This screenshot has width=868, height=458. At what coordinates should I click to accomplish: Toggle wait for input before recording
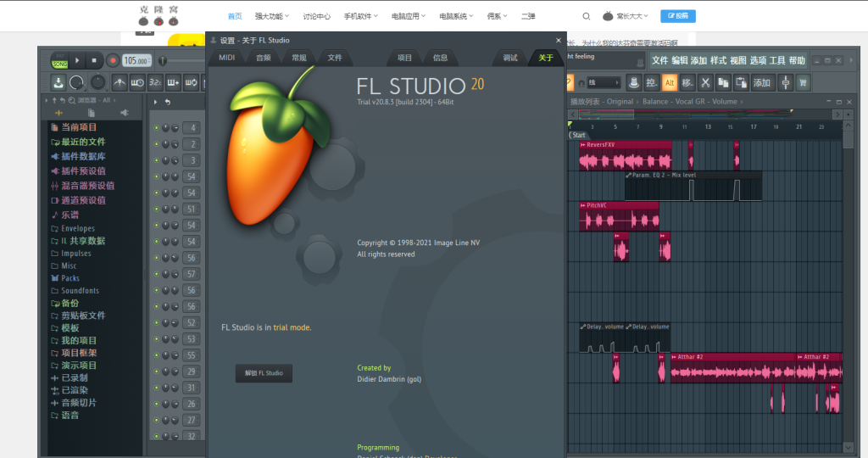(137, 83)
